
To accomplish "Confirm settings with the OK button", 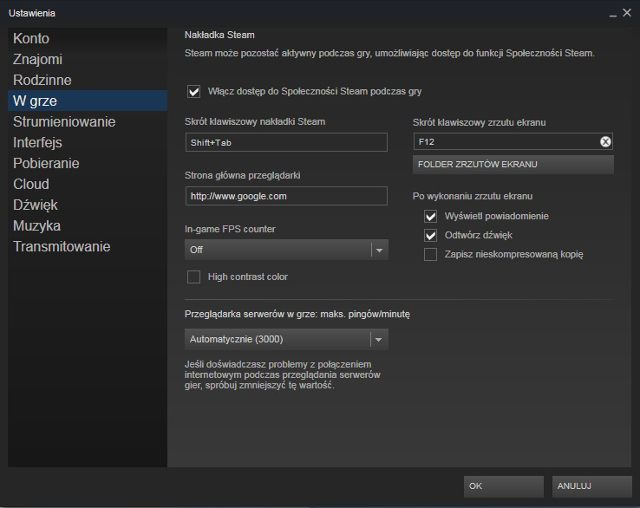I will [x=504, y=486].
